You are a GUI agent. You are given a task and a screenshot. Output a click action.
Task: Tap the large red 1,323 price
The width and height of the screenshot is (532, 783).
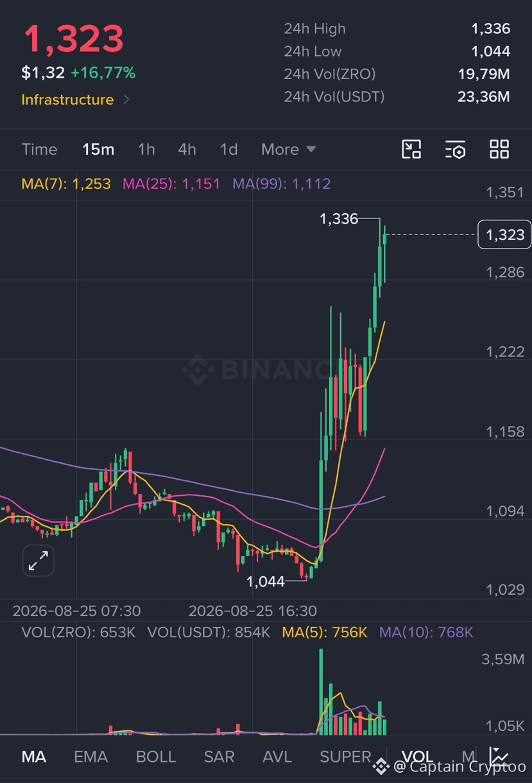click(73, 39)
